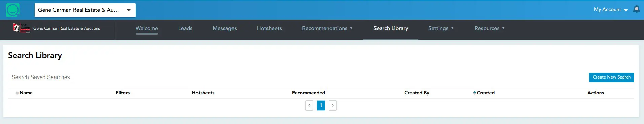Open the Messages tab

(x=225, y=28)
